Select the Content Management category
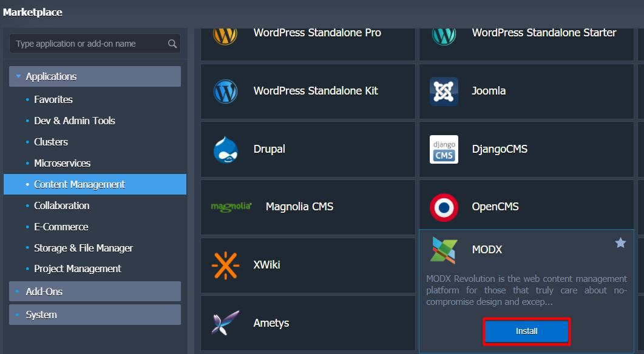644x354 pixels. point(95,184)
